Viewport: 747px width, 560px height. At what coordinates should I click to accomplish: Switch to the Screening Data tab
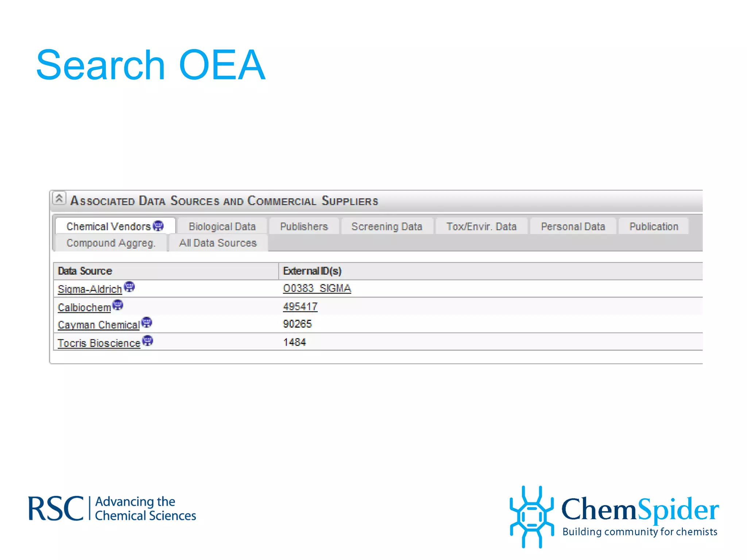tap(387, 226)
